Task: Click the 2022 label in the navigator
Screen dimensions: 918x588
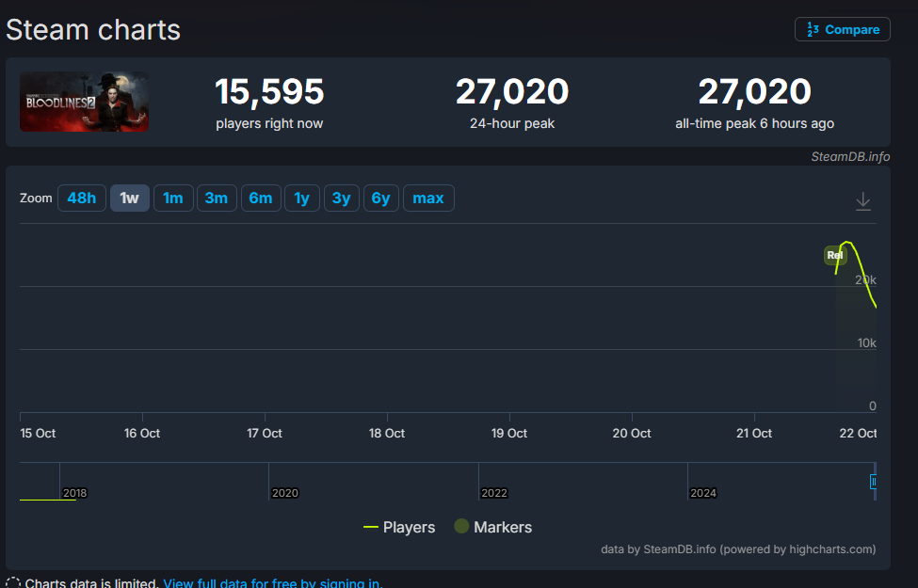Action: [x=494, y=493]
